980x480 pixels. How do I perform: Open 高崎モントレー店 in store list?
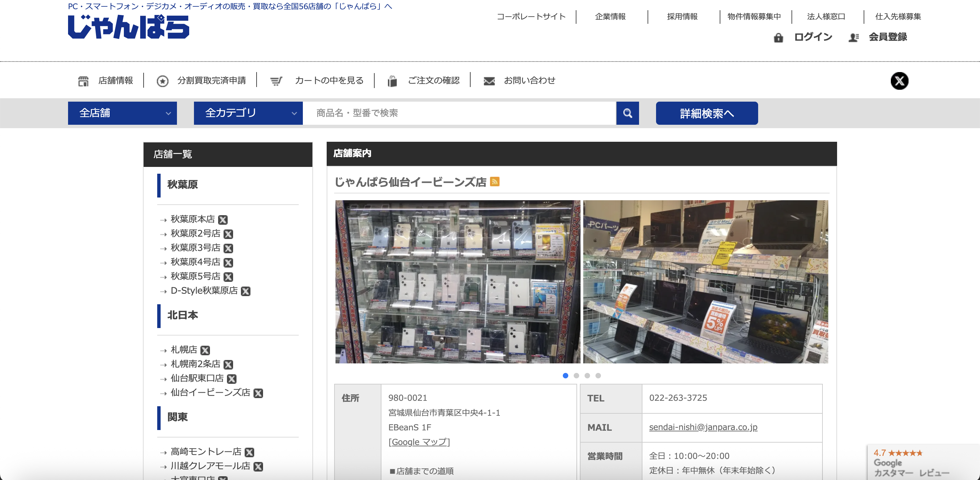206,451
